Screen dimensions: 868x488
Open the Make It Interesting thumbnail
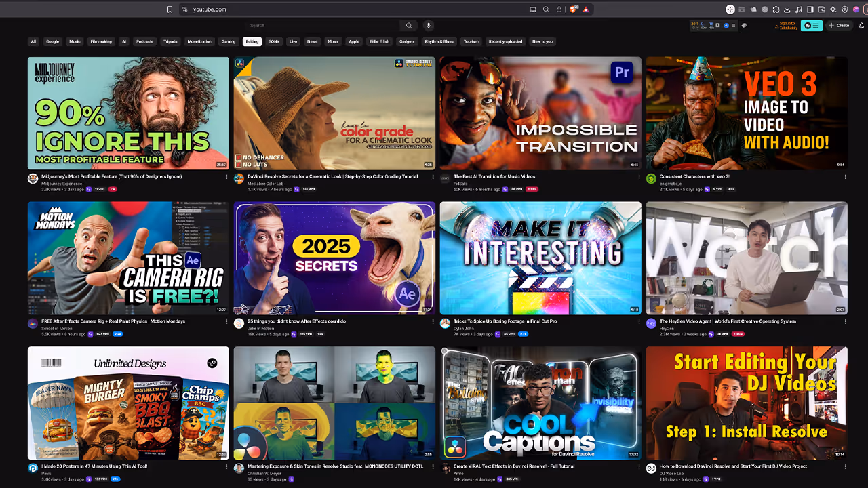(540, 258)
